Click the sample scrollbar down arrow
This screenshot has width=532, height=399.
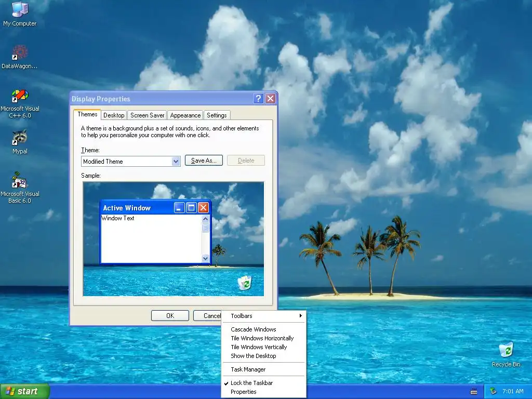coord(205,259)
